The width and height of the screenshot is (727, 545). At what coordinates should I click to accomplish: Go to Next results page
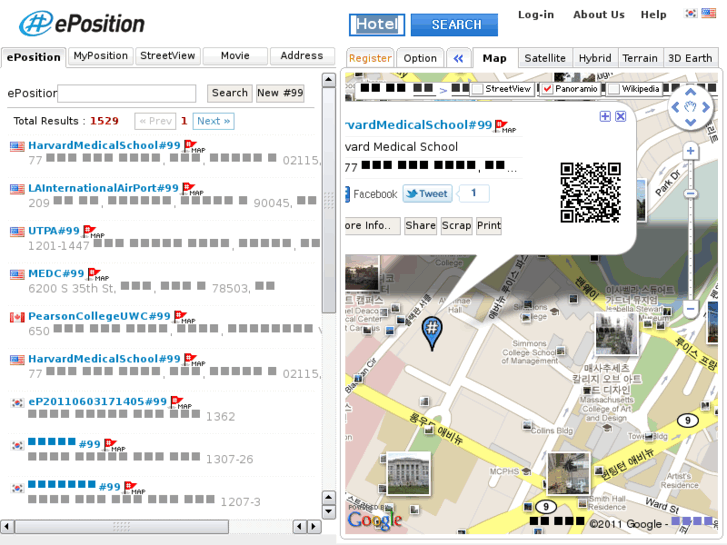tap(213, 121)
